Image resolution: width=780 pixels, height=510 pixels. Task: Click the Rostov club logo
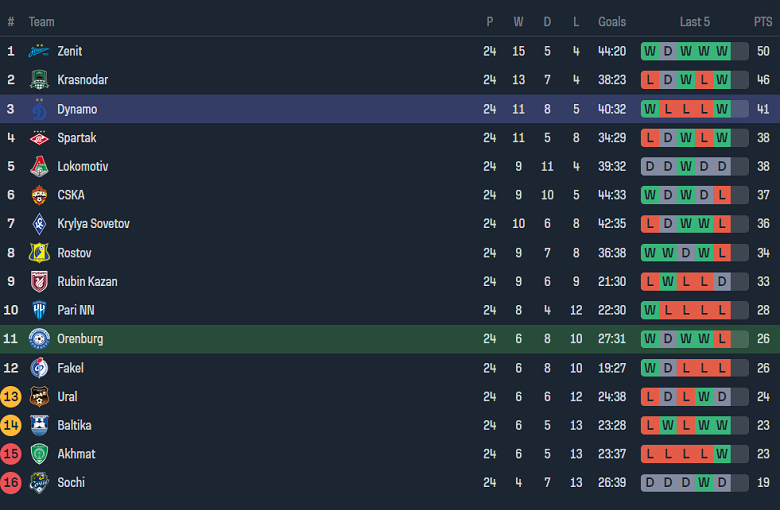pyautogui.click(x=39, y=253)
